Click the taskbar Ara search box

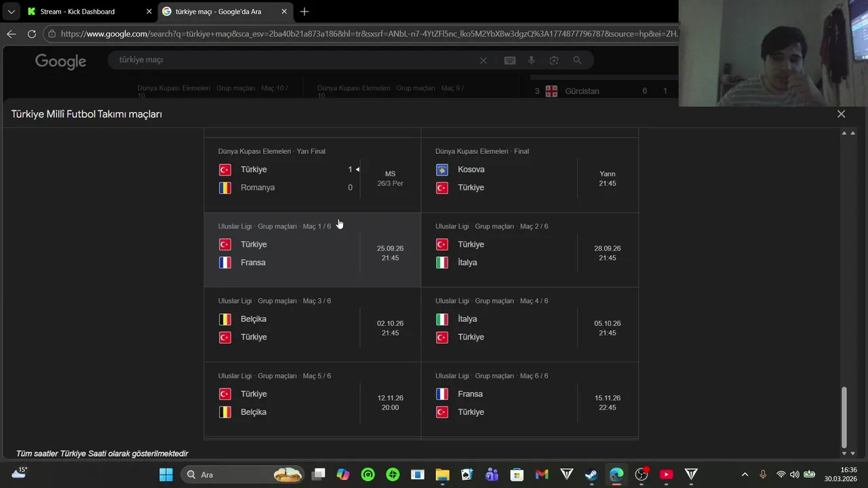point(242,474)
